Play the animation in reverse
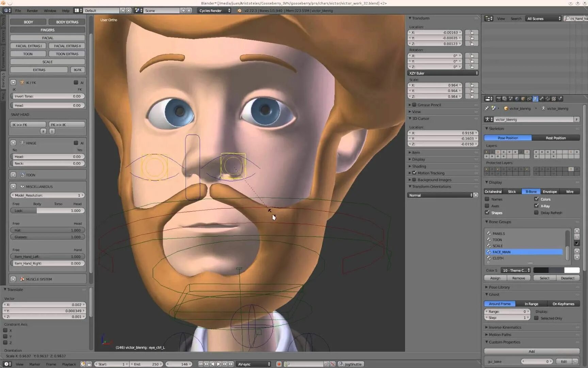The height and width of the screenshot is (368, 588). click(212, 364)
